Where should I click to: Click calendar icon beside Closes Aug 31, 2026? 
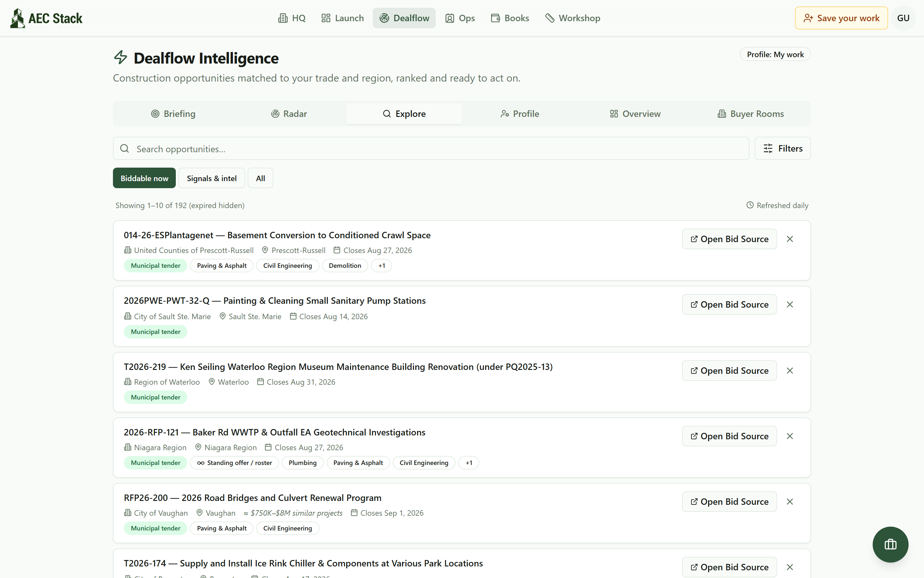pyautogui.click(x=261, y=381)
